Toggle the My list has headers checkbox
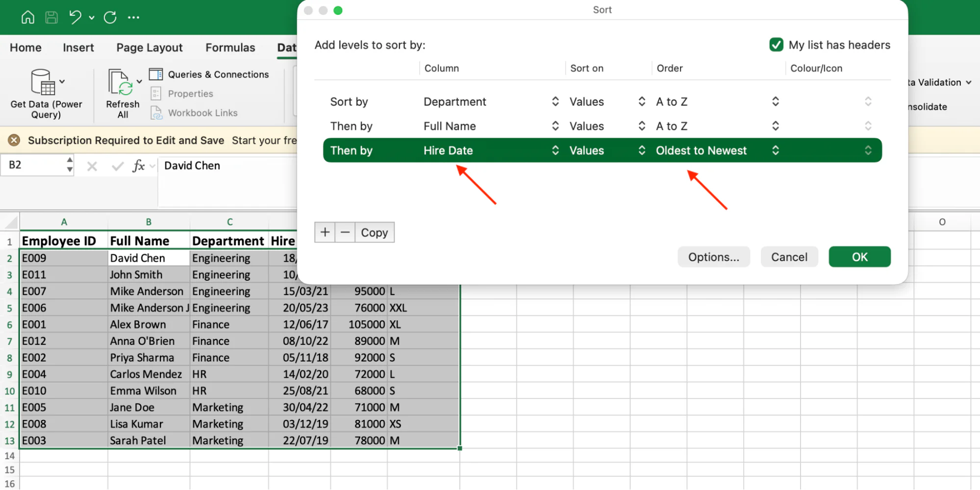This screenshot has height=490, width=980. click(776, 45)
